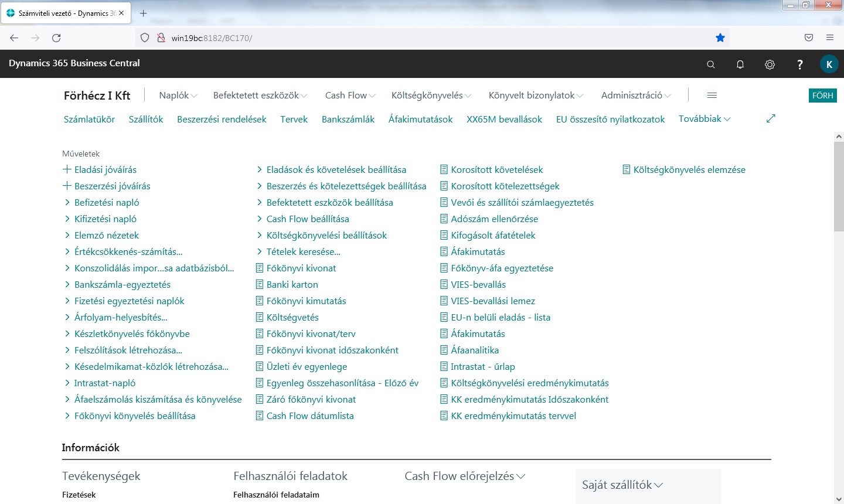
Task: Click the shield tracking protection icon
Action: [x=145, y=38]
